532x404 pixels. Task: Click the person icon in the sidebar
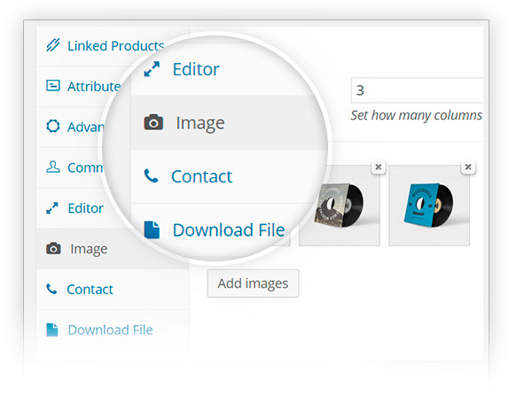point(53,167)
